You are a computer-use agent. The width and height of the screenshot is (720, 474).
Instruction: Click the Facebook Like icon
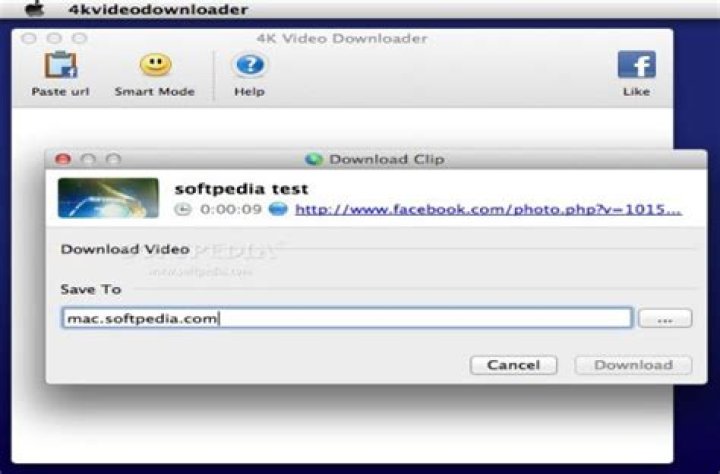636,64
